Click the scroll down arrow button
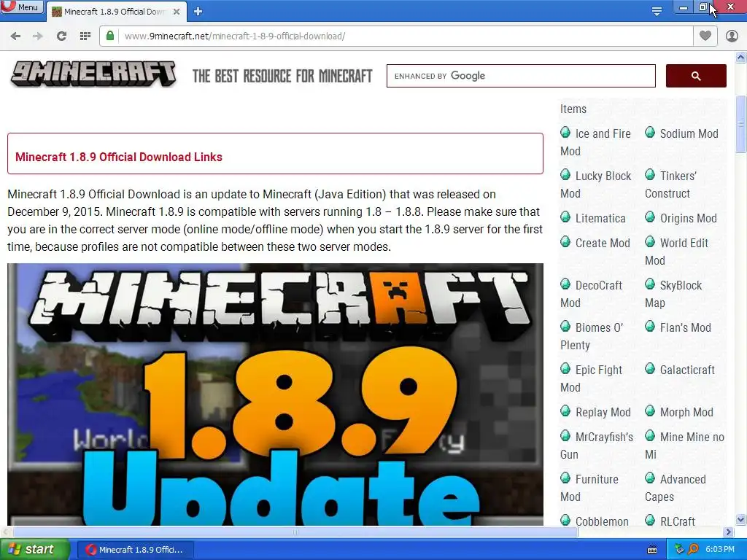 [x=741, y=519]
